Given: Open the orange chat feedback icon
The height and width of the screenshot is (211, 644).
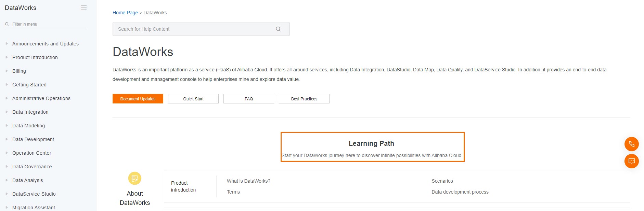Looking at the screenshot, I should click(631, 161).
